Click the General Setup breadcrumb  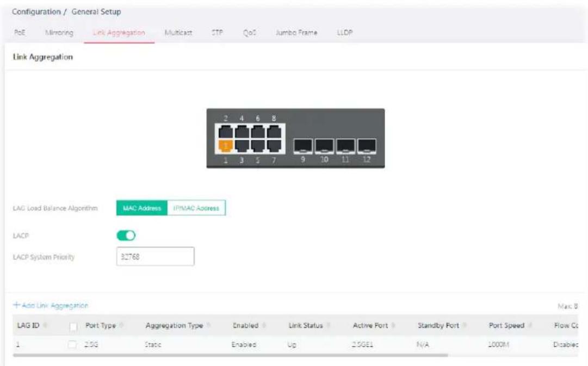coord(96,11)
